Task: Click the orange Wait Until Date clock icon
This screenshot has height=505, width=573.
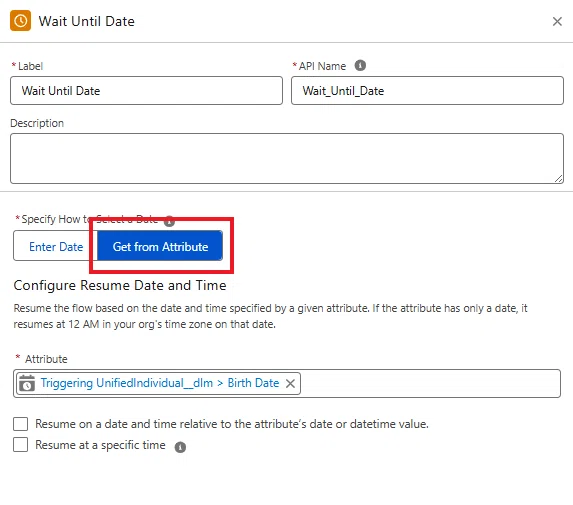Action: 20,21
